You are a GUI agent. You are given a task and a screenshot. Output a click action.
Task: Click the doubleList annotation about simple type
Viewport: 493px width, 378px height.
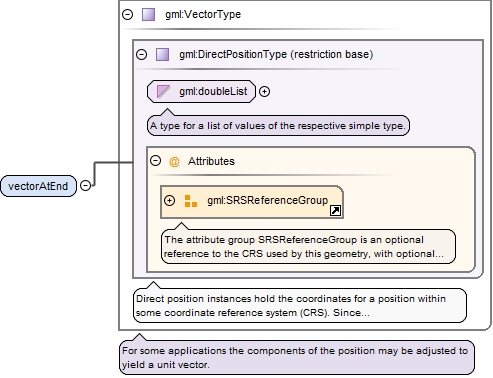(278, 126)
